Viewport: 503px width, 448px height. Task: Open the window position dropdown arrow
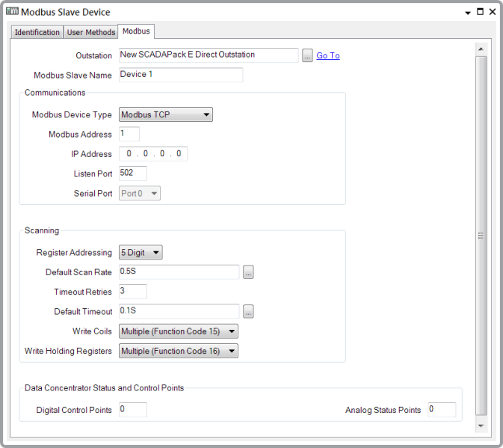468,13
